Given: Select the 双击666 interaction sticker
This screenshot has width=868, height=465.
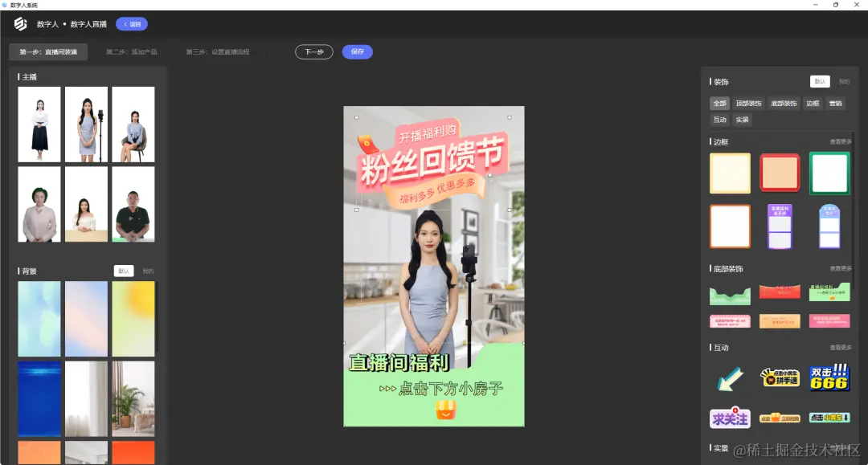Looking at the screenshot, I should pyautogui.click(x=829, y=377).
